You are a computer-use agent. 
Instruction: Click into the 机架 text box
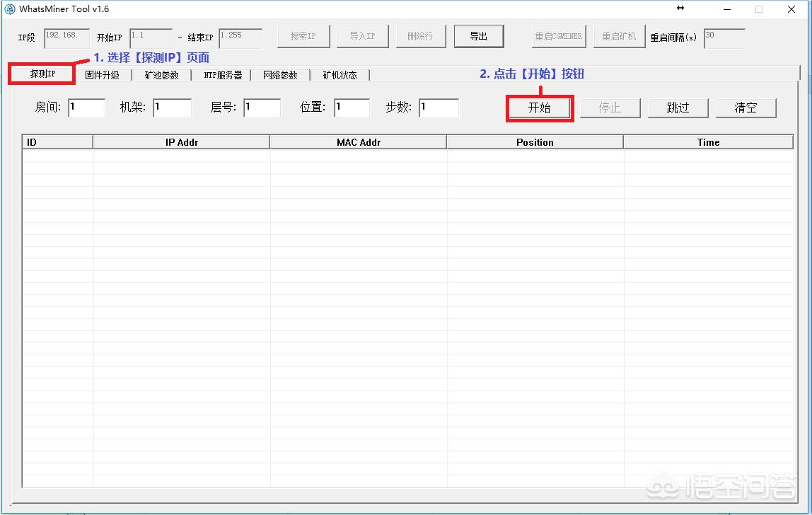(x=172, y=108)
